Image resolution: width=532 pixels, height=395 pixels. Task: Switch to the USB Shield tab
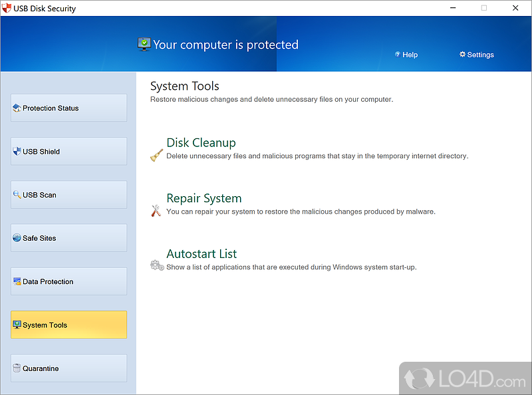coord(68,151)
